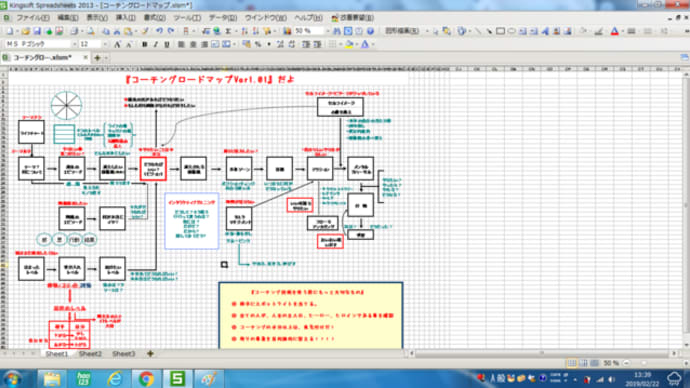
Task: Switch to the Sheet2 tab
Action: [90, 354]
